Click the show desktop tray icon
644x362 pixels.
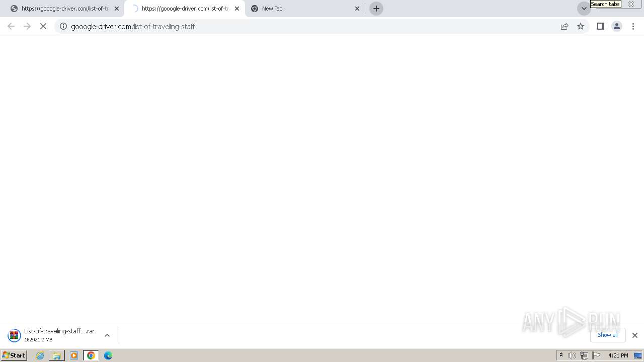638,355
